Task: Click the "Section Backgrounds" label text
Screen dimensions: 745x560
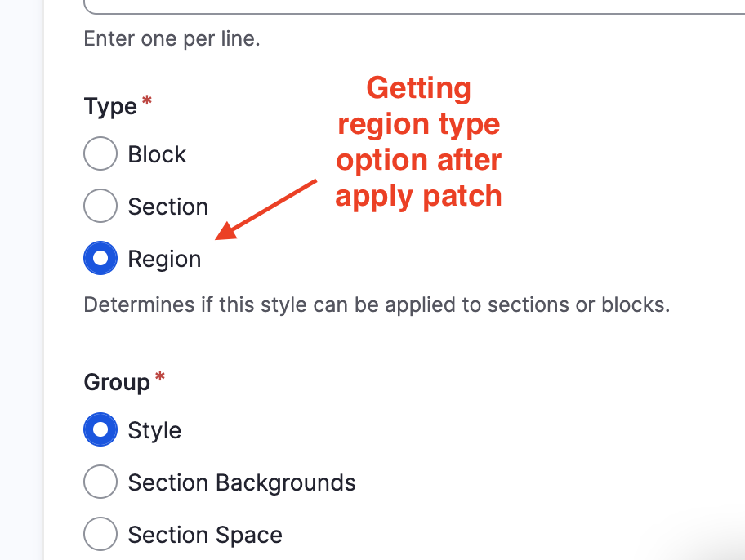Action: coord(242,482)
